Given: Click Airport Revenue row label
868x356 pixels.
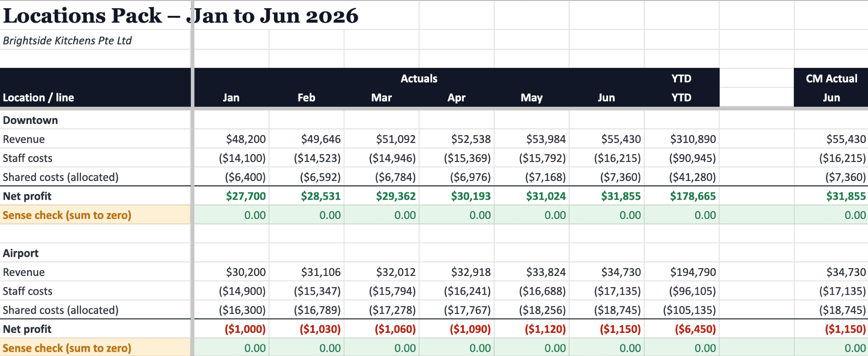Looking at the screenshot, I should coord(24,272).
